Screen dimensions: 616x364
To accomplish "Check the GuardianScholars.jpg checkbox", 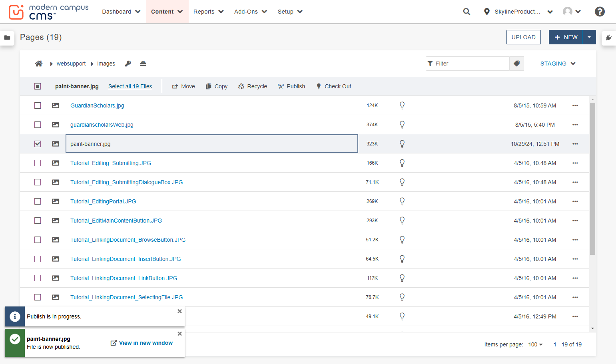I will [38, 105].
